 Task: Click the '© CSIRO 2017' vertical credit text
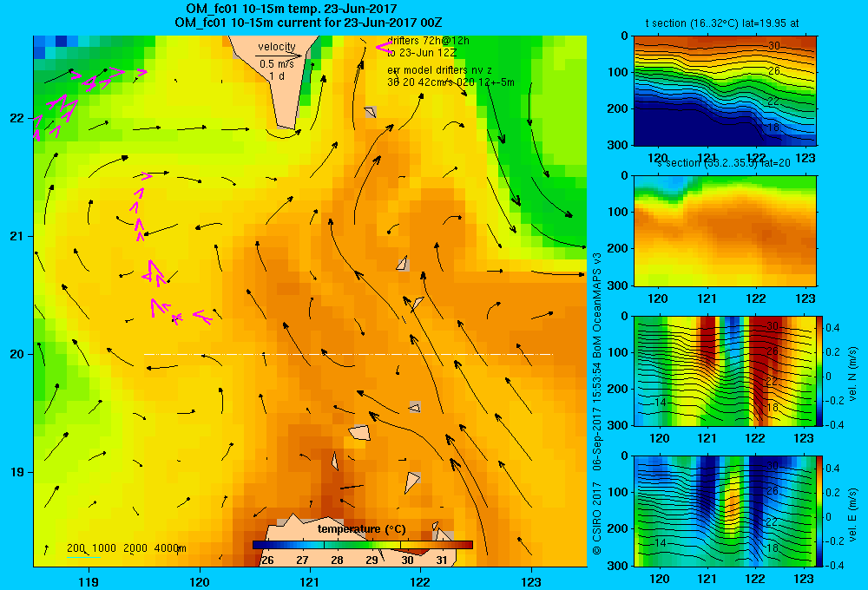click(597, 519)
